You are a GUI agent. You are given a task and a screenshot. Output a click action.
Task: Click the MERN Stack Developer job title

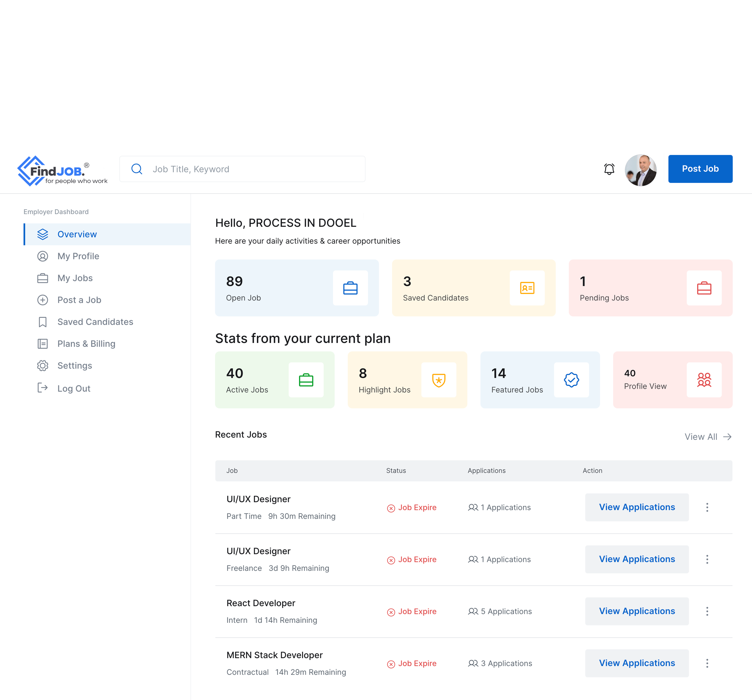coord(274,655)
